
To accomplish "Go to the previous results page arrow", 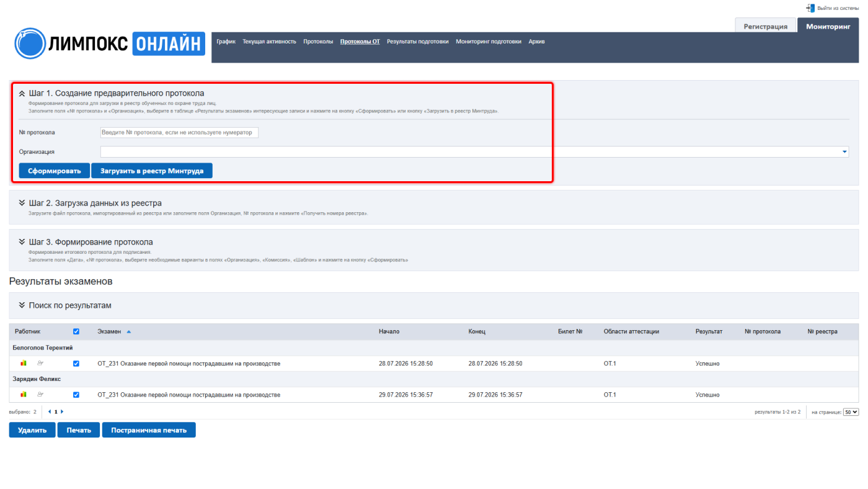I will coord(50,411).
